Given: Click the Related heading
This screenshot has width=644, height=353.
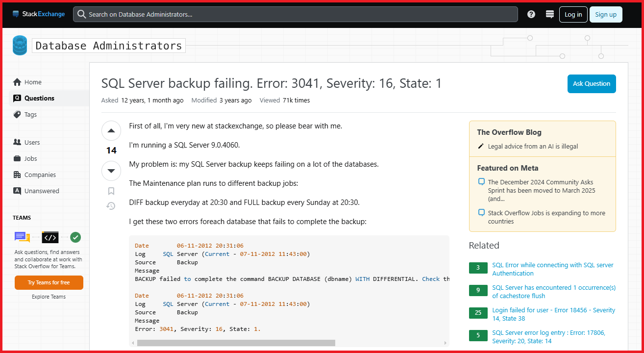Looking at the screenshot, I should (484, 245).
